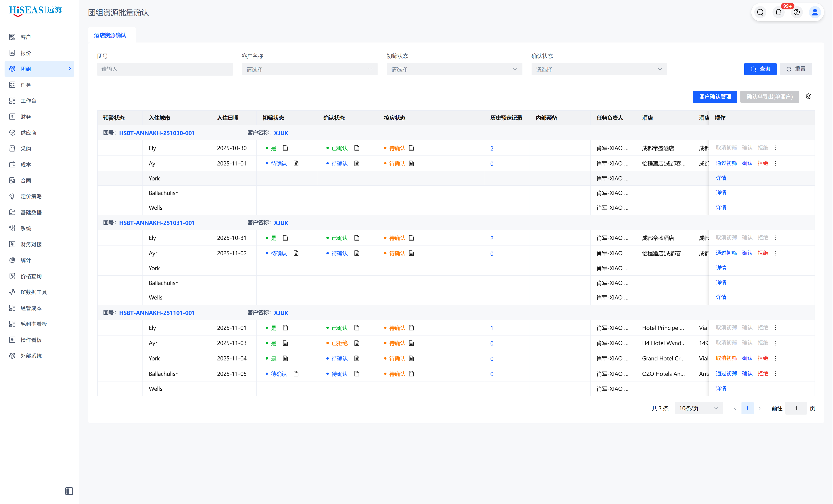Click the 查询 search button
The height and width of the screenshot is (504, 833).
(x=760, y=69)
